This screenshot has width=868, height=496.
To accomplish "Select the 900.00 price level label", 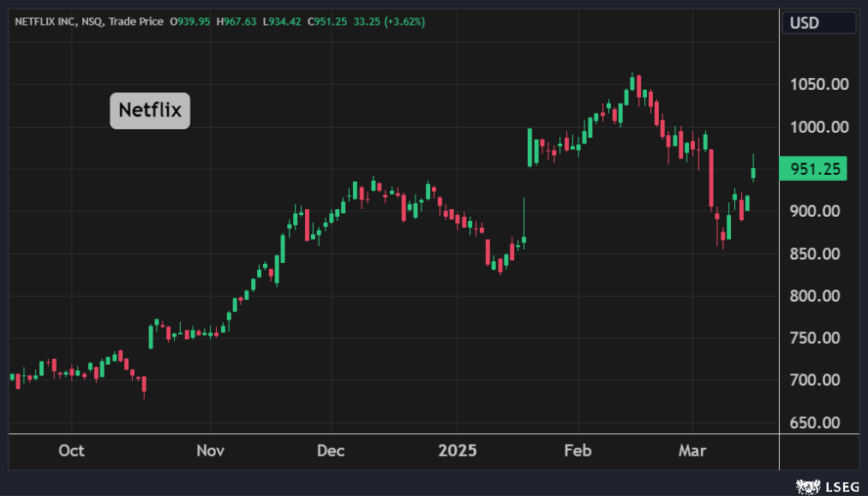I will coord(820,211).
